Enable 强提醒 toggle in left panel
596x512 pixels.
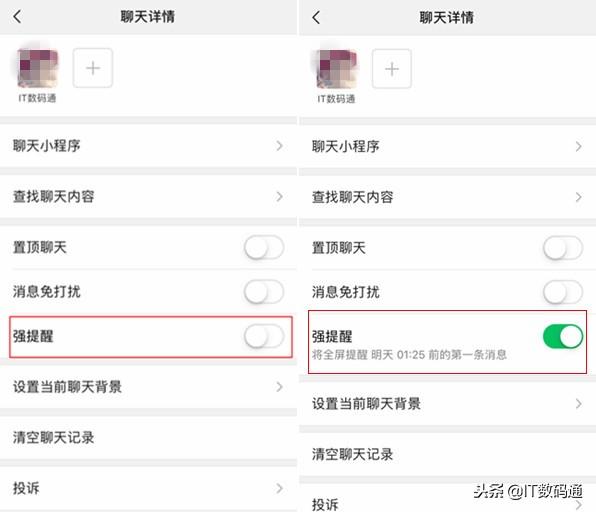click(264, 336)
